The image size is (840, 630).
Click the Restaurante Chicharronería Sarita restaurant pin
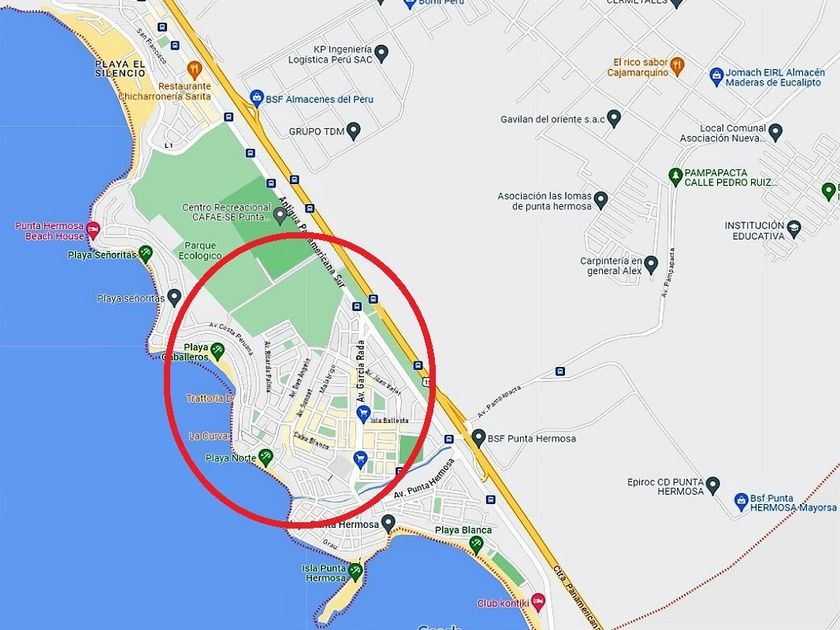194,69
